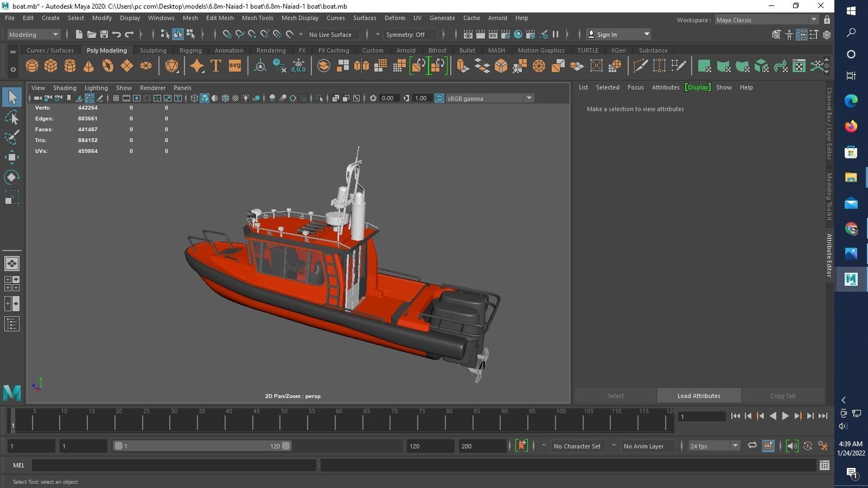Switch to four view layout icon

tap(12, 283)
